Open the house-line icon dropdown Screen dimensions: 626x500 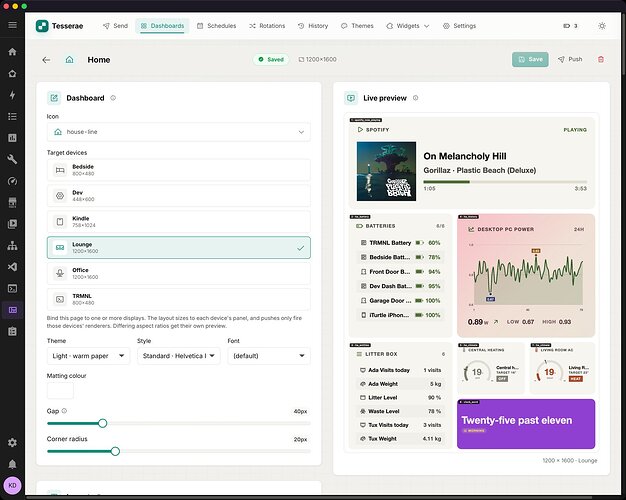(178, 132)
